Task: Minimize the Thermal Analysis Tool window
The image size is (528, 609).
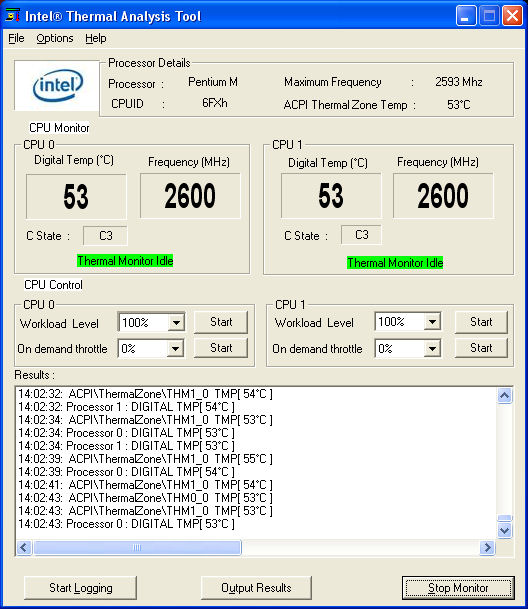Action: 466,16
